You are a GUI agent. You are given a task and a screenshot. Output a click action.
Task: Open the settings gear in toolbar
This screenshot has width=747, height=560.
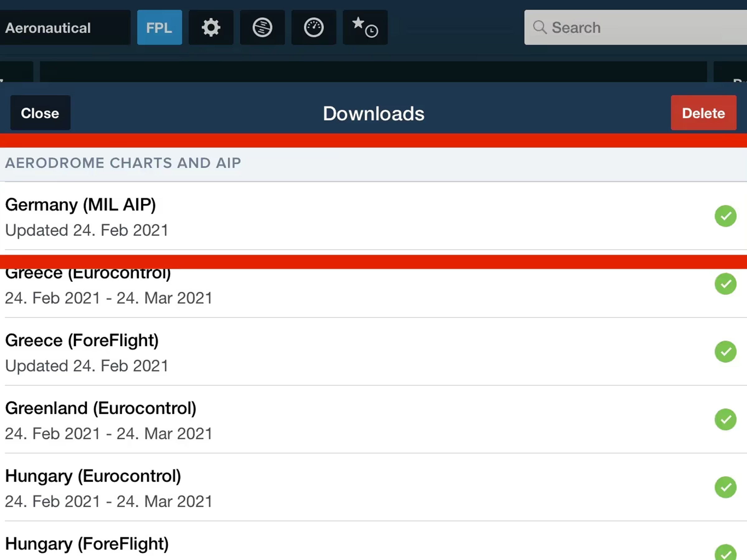[x=211, y=27]
